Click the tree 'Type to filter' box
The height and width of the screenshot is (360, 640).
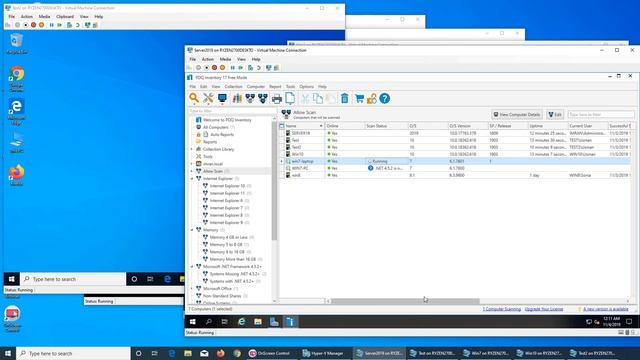[x=231, y=111]
